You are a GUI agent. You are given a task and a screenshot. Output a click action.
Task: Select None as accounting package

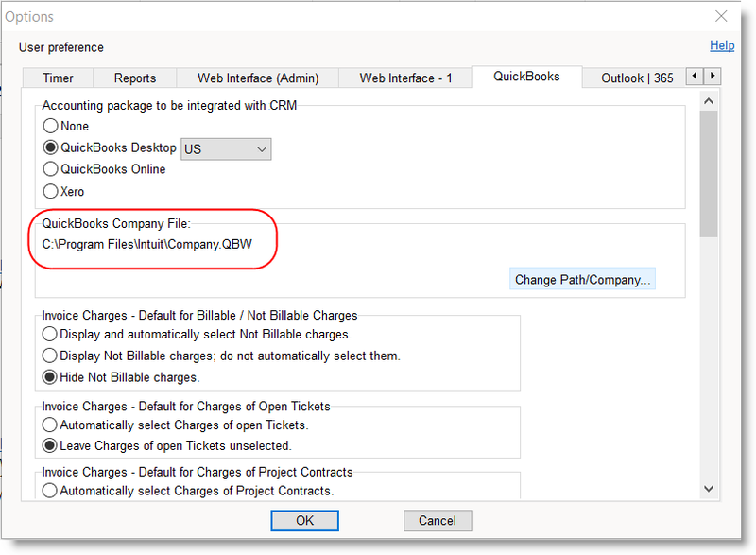pyautogui.click(x=51, y=126)
